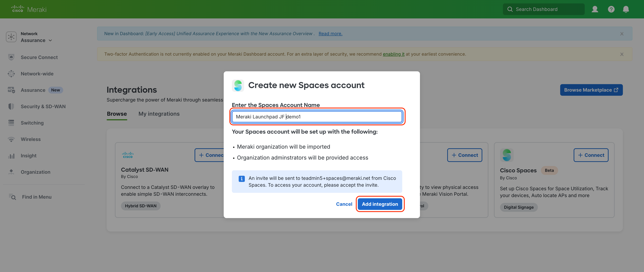Open Network-wide menu item
Viewport: 644px width, 272px height.
[37, 74]
